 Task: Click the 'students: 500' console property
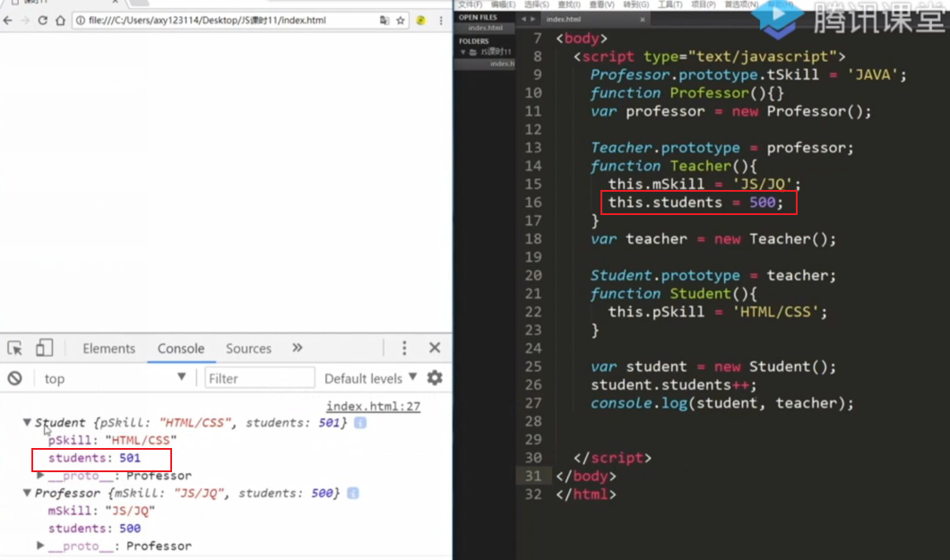[x=94, y=528]
